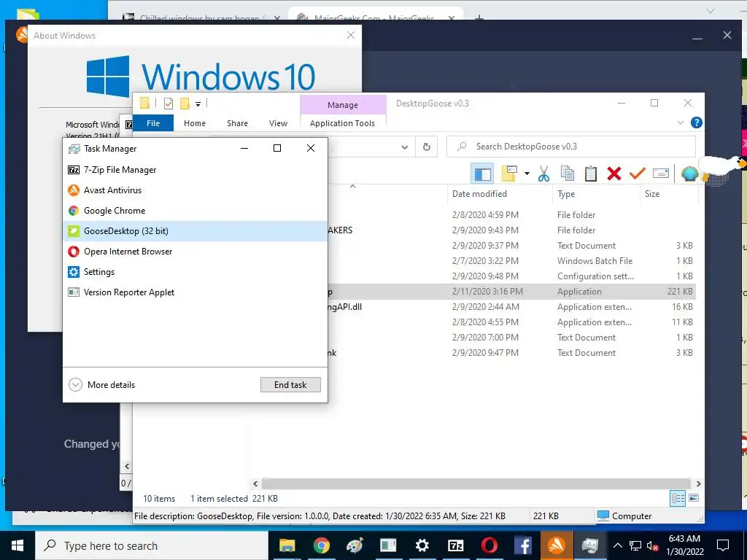Select the 221 KB Application file row
Image resolution: width=747 pixels, height=560 pixels.
(511, 292)
